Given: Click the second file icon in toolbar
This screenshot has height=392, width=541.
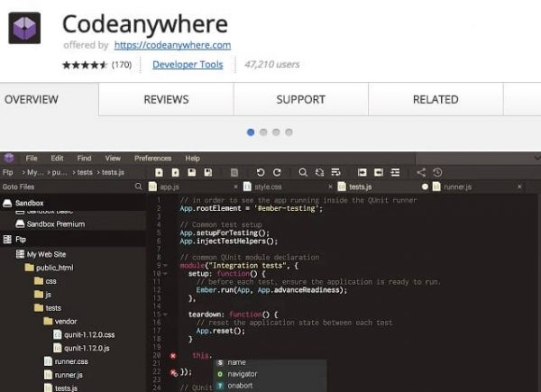Looking at the screenshot, I should 176,172.
